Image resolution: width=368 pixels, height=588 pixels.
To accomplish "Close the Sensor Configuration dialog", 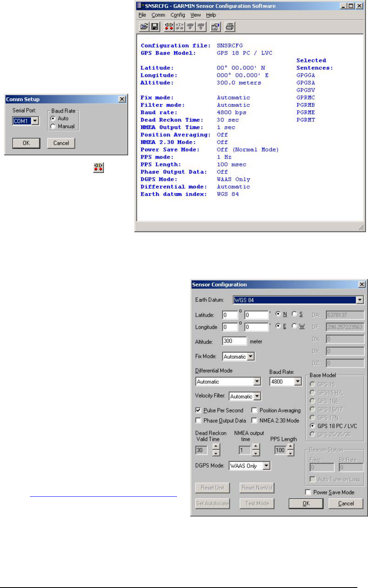I will (x=361, y=284).
